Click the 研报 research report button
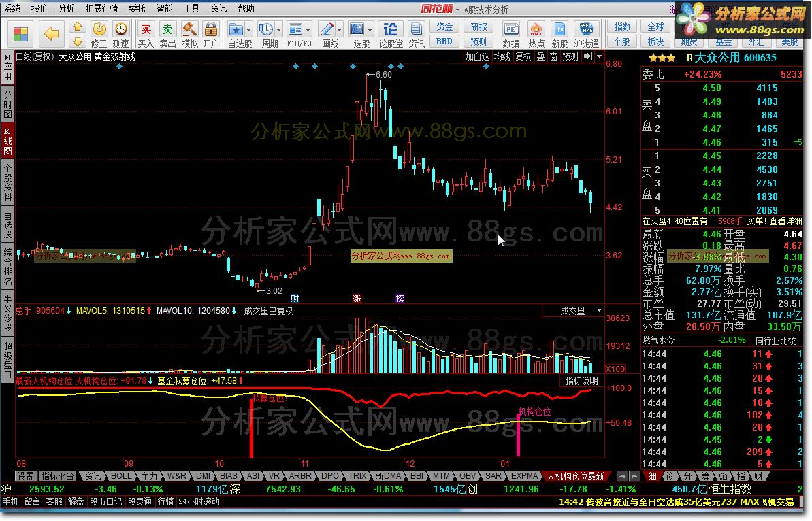The height and width of the screenshot is (521, 812). tap(478, 27)
